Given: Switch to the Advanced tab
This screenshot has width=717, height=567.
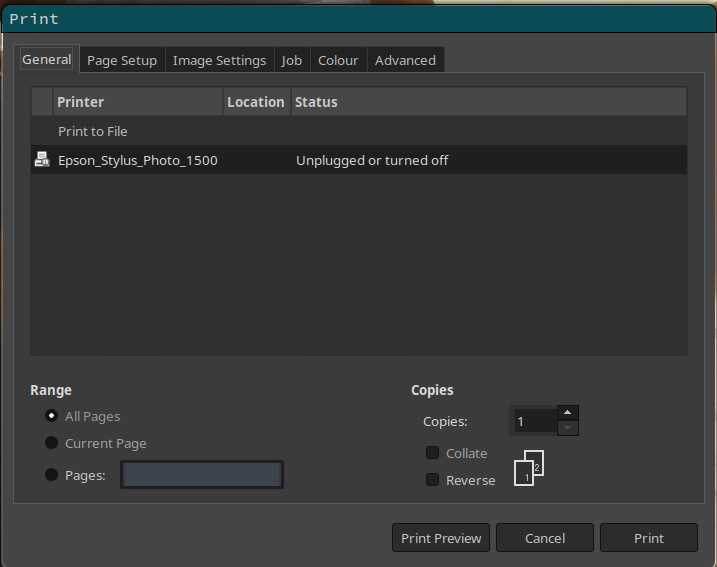Looking at the screenshot, I should 405,60.
